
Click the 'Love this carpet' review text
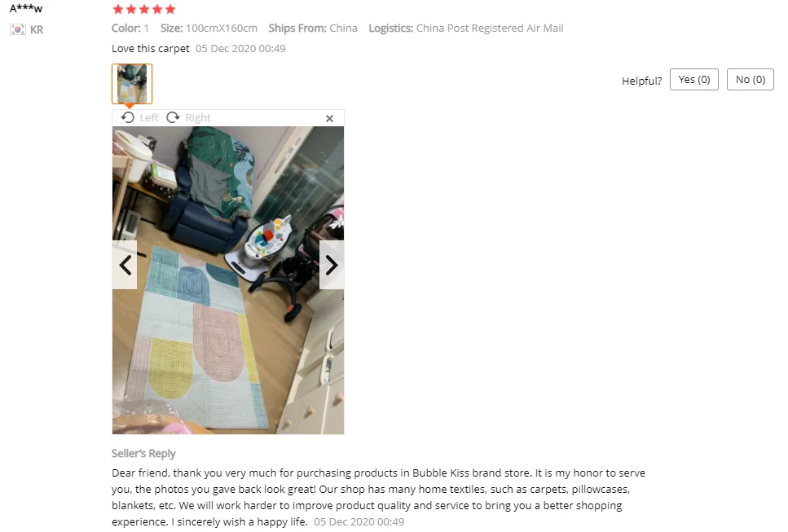pos(150,49)
